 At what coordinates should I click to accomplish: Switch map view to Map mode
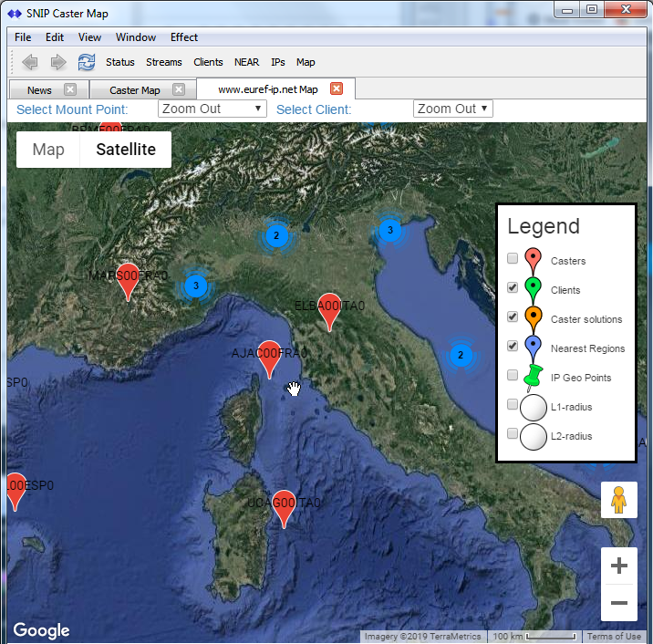coord(48,150)
